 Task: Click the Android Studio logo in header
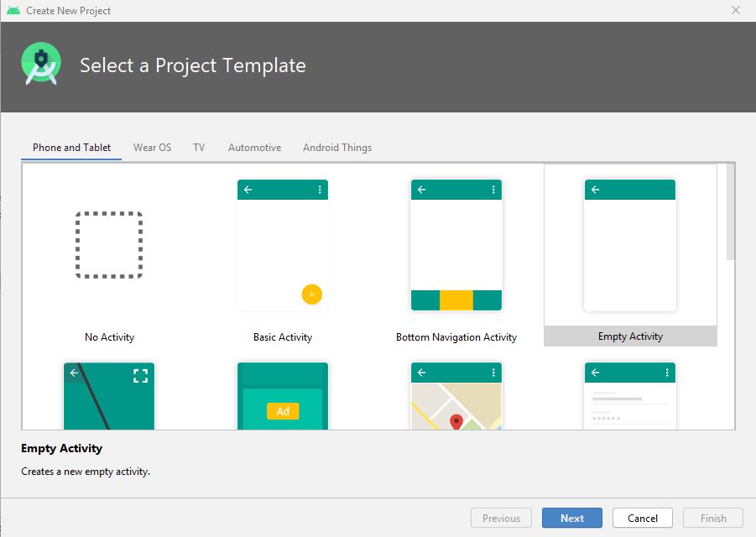click(x=41, y=64)
